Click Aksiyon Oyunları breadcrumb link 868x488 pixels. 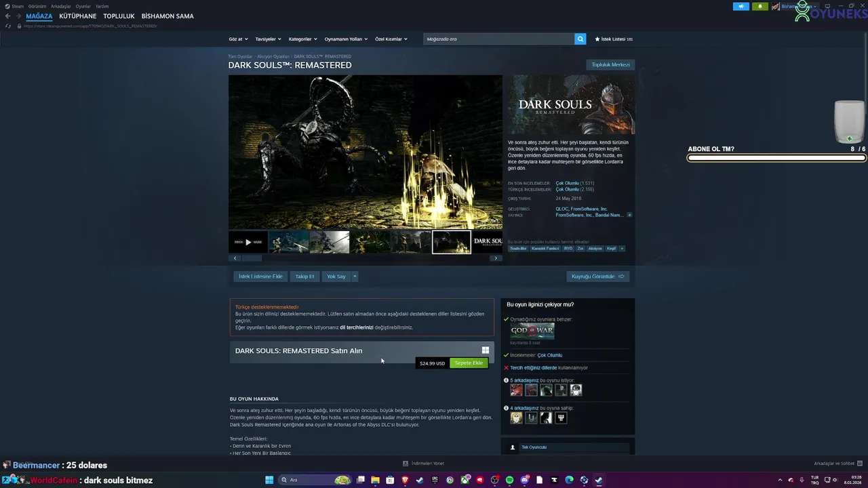(x=273, y=56)
